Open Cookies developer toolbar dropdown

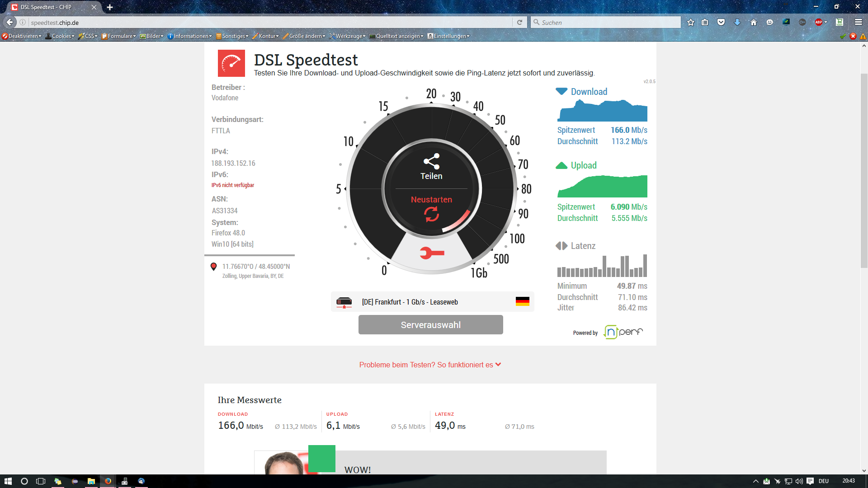[60, 36]
